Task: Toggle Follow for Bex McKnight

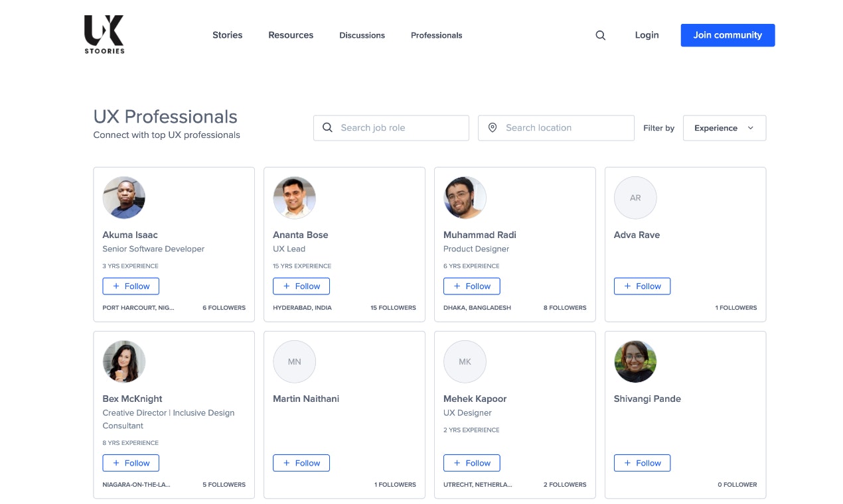Action: 131,463
